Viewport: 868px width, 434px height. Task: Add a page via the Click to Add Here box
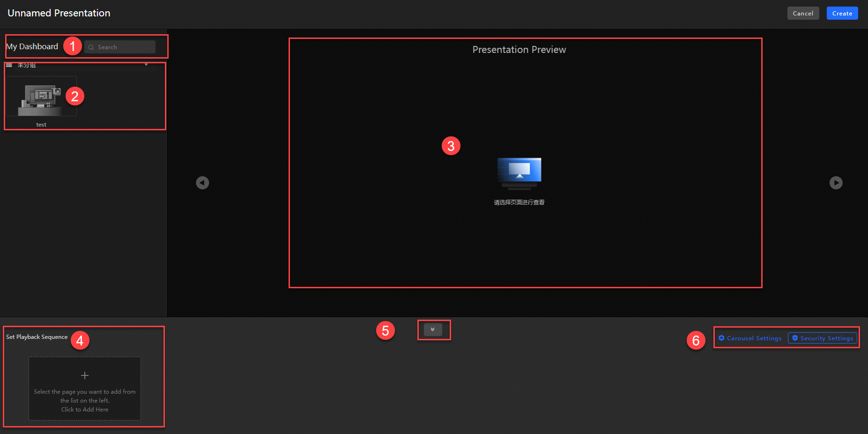pos(85,389)
